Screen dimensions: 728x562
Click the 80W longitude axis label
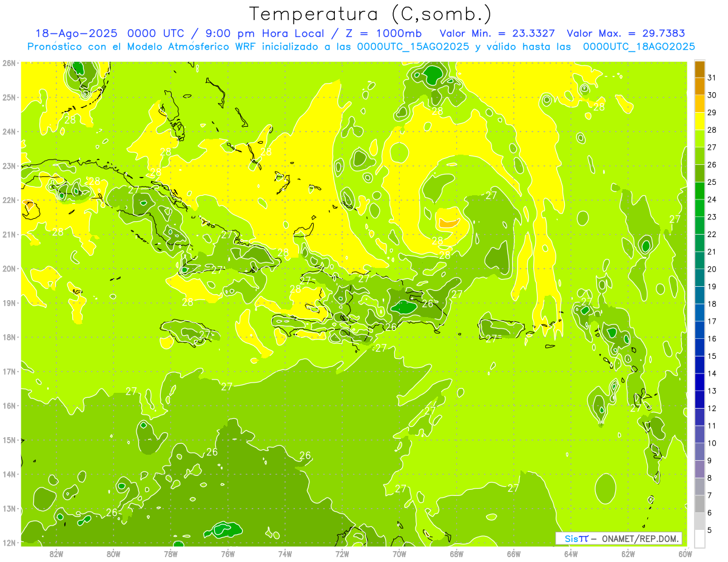pyautogui.click(x=113, y=553)
